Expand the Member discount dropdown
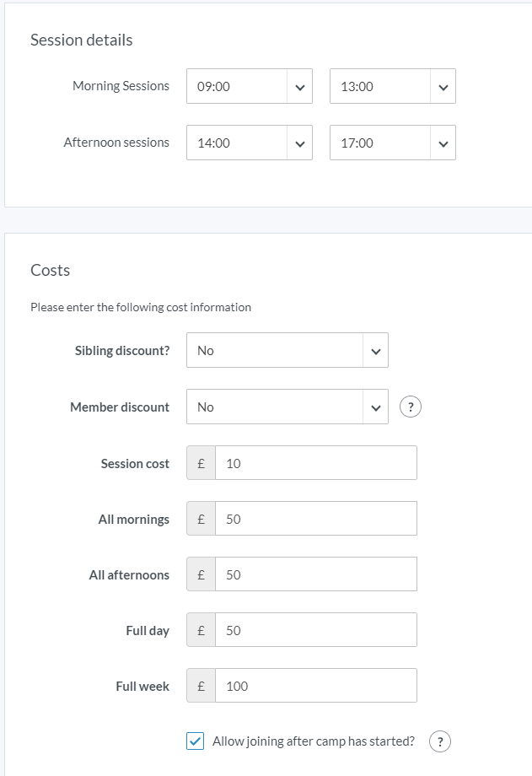 click(287, 407)
